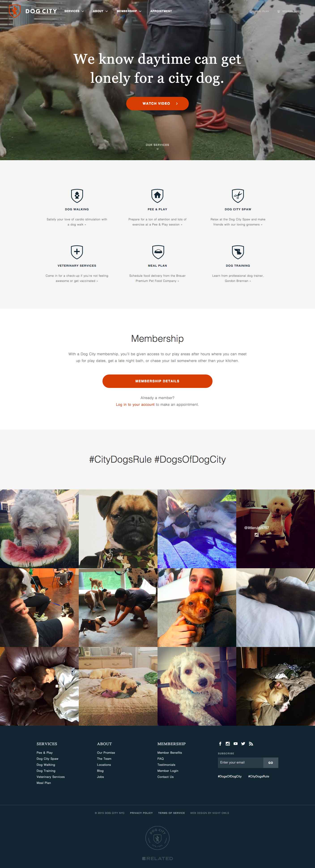Viewport: 315px width, 868px height.
Task: Open the YouTube icon in footer
Action: click(x=236, y=744)
